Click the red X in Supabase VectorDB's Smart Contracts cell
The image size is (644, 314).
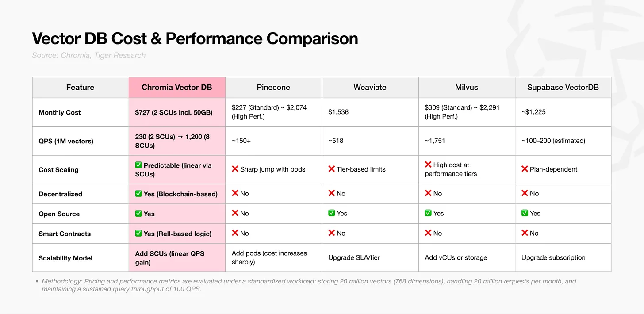pos(525,233)
